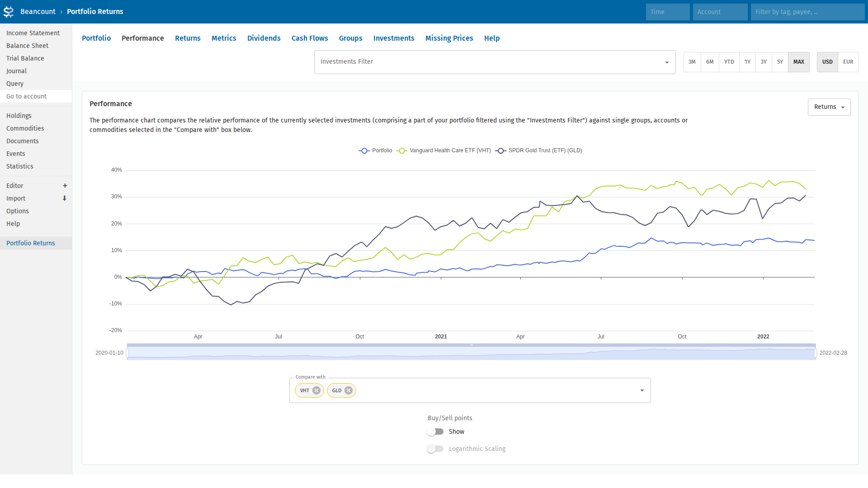Toggle SPDR Gold Trust legend marker
Screen dimensions: 868x488
tap(500, 150)
